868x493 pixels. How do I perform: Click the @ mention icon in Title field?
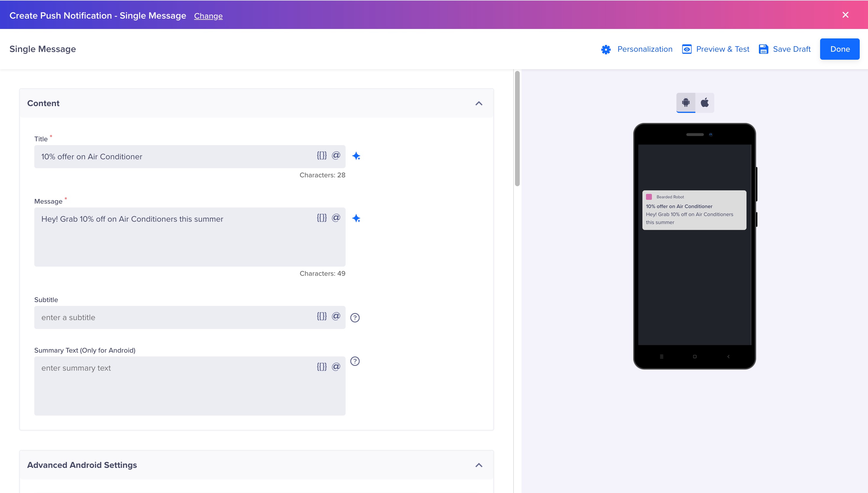coord(336,155)
